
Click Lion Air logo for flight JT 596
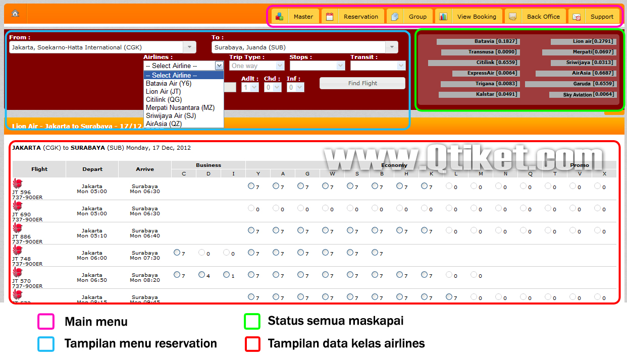point(18,183)
